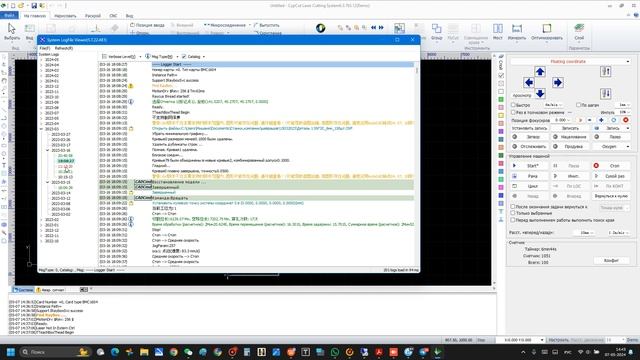Screen dimensions: 640x360
Task: Click the jog down arrow button
Action: click(x=540, y=93)
